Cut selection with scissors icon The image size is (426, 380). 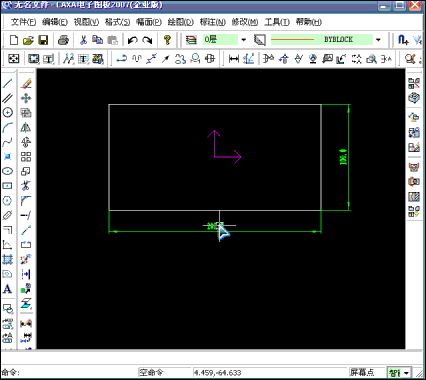coord(83,40)
